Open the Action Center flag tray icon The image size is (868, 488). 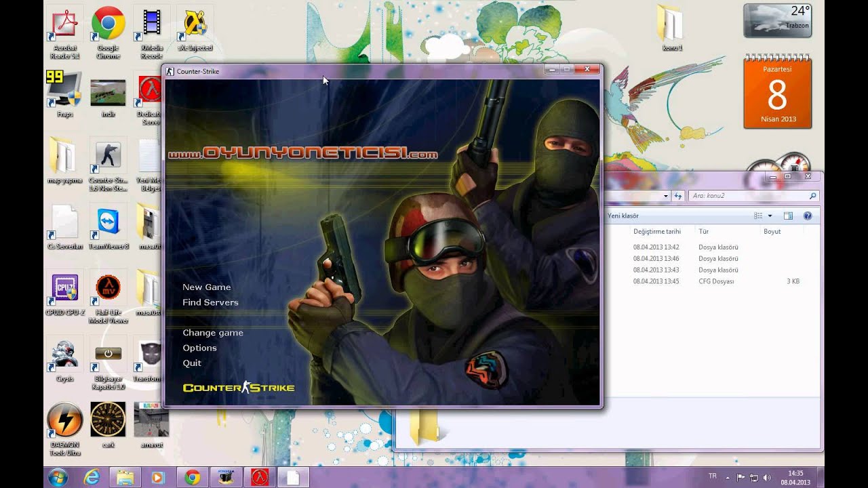point(741,477)
